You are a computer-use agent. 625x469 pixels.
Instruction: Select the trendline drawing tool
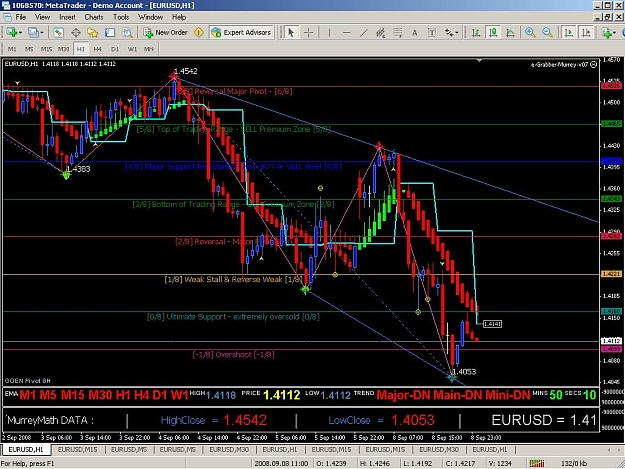click(x=363, y=32)
